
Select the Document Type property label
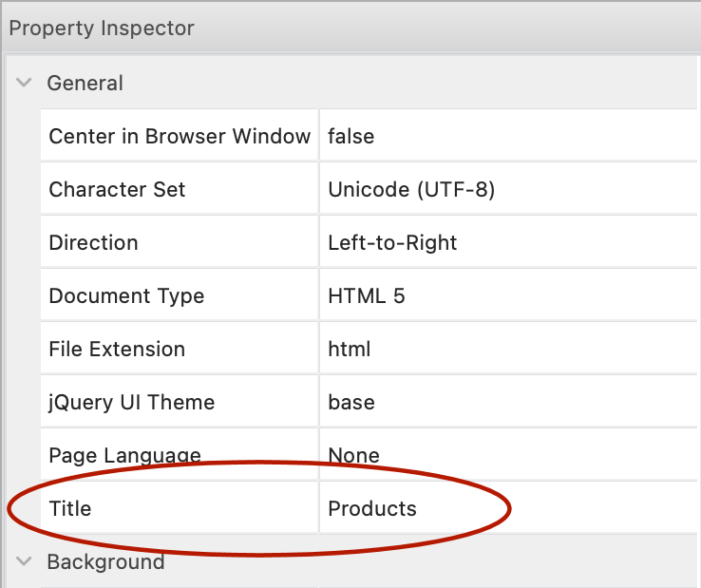pos(126,296)
